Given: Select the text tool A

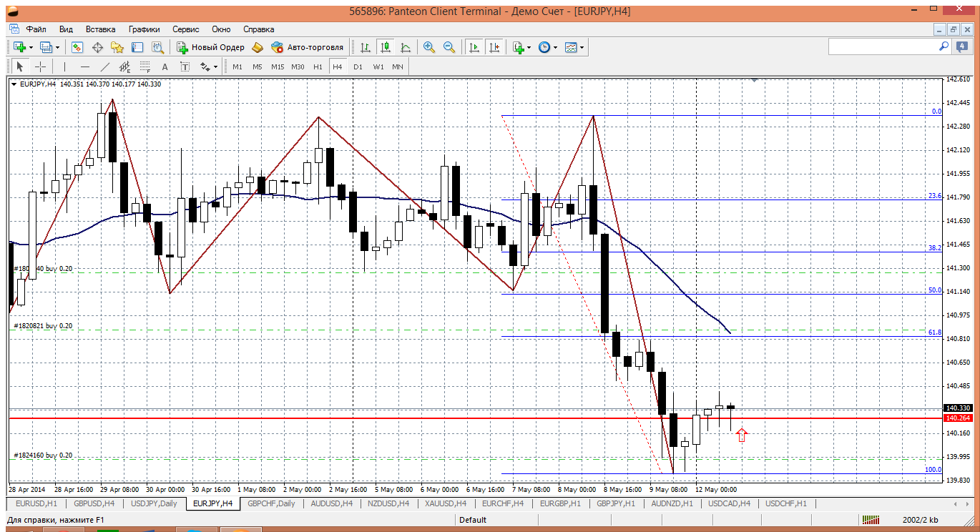Looking at the screenshot, I should (165, 66).
